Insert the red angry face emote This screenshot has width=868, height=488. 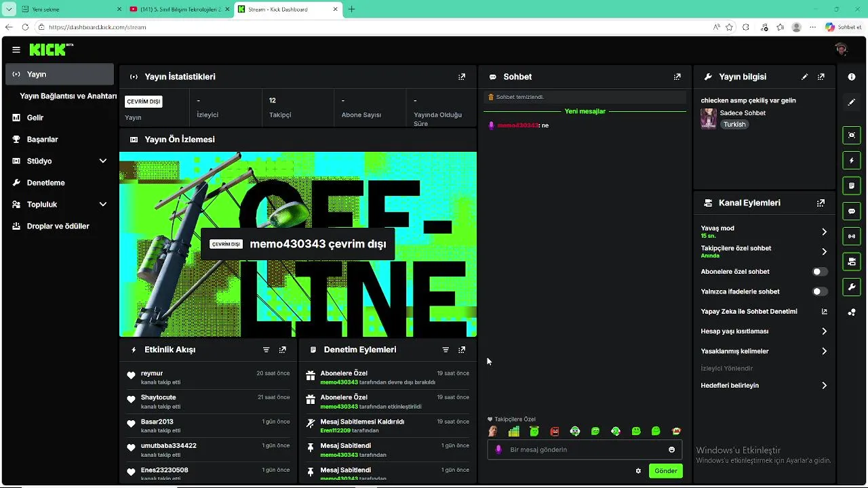point(555,431)
